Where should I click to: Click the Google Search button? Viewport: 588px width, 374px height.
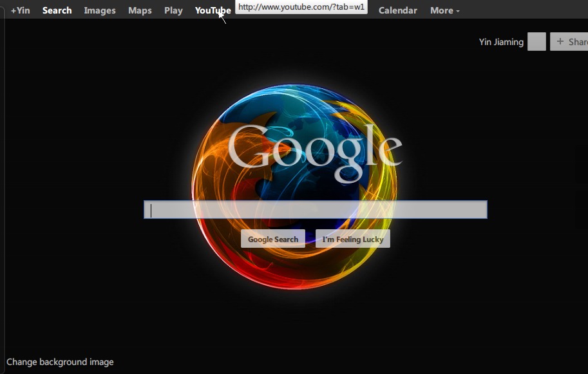click(273, 239)
